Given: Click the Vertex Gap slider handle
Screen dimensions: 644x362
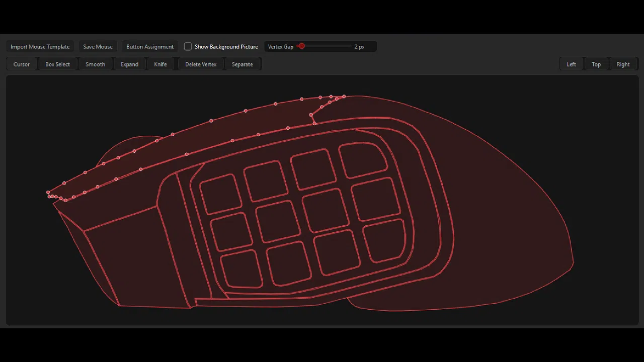Looking at the screenshot, I should [301, 46].
